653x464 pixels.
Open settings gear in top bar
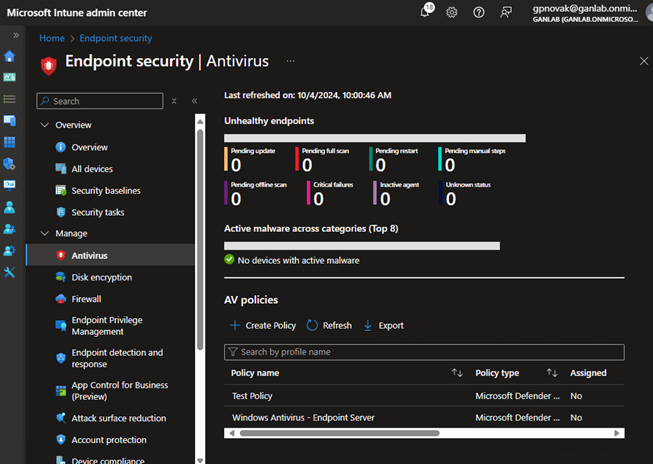pyautogui.click(x=452, y=12)
